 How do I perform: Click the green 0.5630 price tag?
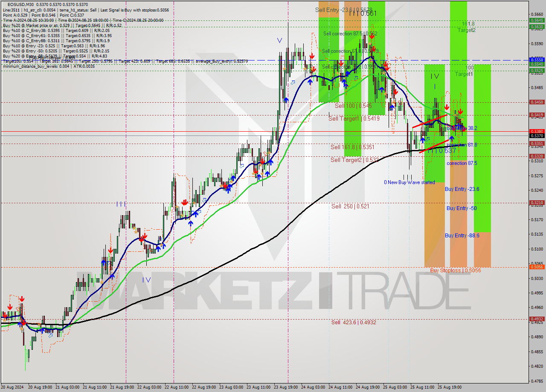tap(536, 26)
